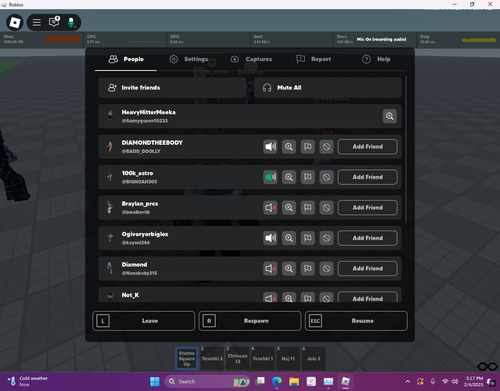The height and width of the screenshot is (391, 500).
Task: Open the hamburger menu icon
Action: [37, 23]
